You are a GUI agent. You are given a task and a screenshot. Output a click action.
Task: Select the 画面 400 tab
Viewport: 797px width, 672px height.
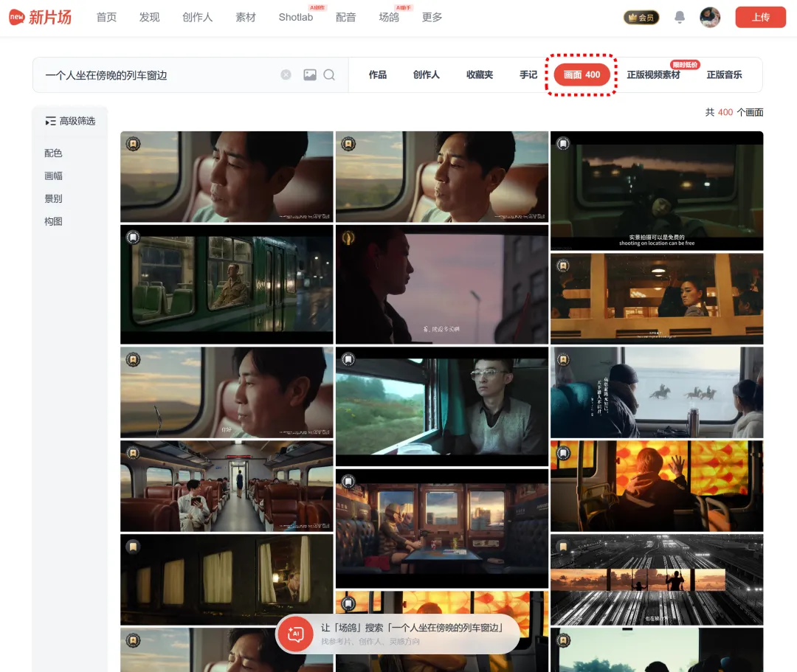tap(582, 75)
